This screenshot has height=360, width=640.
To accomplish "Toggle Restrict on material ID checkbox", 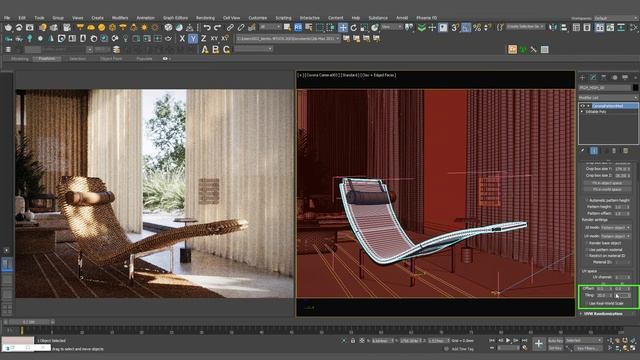I will [587, 256].
